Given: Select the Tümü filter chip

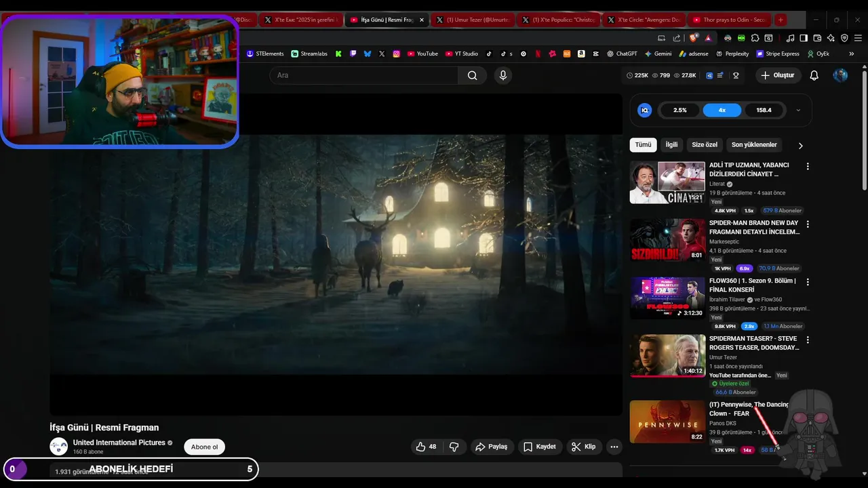Looking at the screenshot, I should (x=643, y=145).
